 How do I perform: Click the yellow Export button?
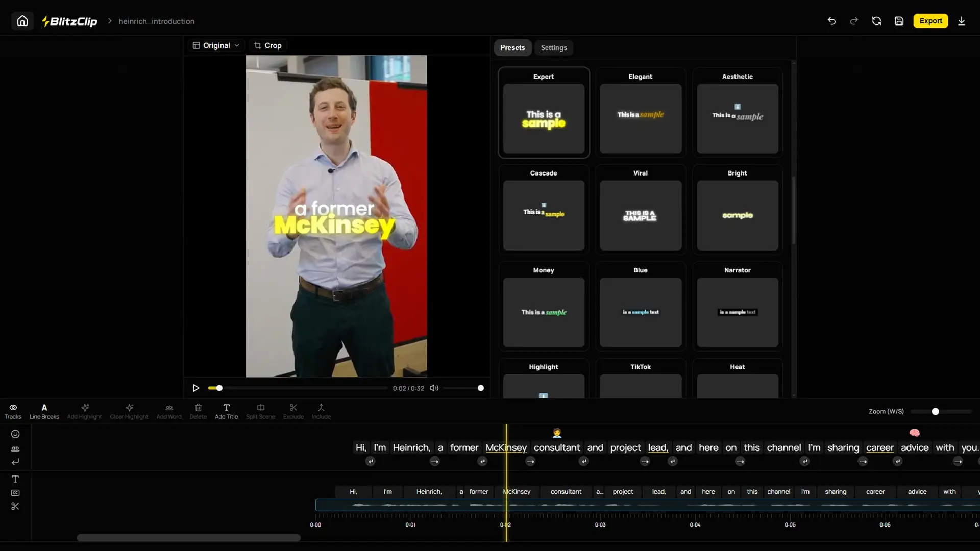point(930,21)
